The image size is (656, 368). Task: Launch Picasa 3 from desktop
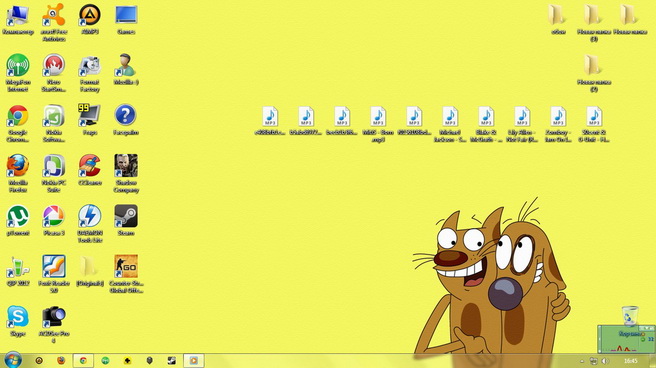[54, 220]
